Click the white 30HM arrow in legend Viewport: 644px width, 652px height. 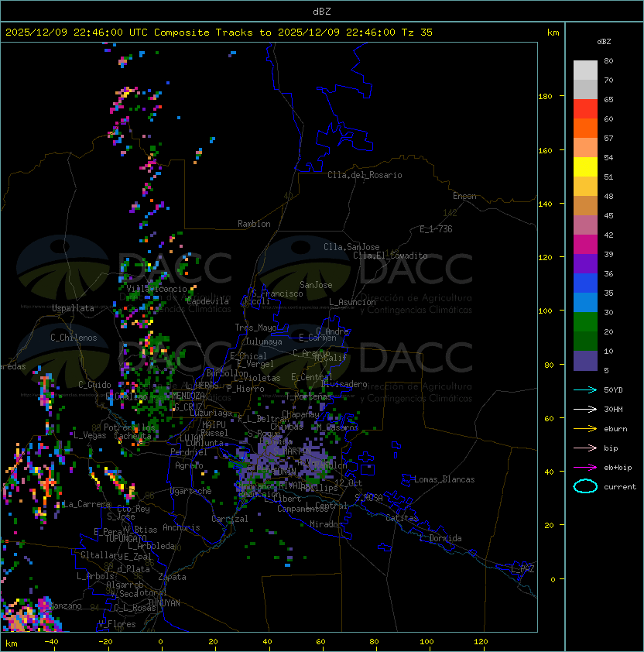pos(585,409)
